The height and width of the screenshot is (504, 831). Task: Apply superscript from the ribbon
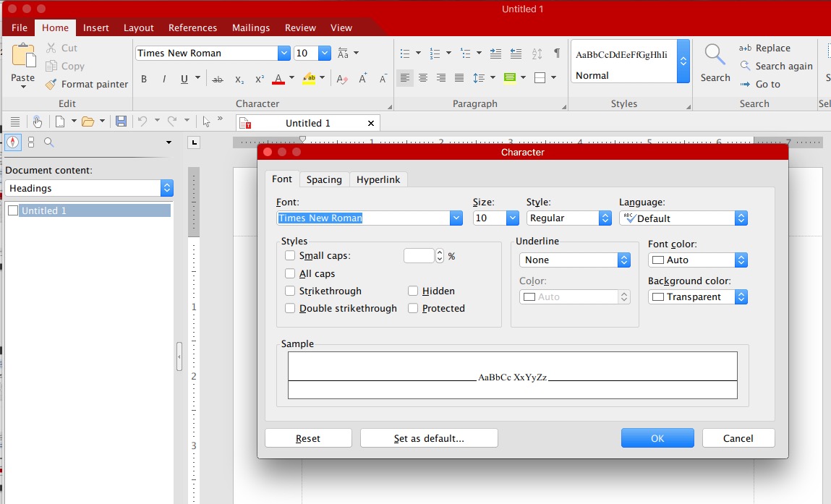(x=260, y=79)
